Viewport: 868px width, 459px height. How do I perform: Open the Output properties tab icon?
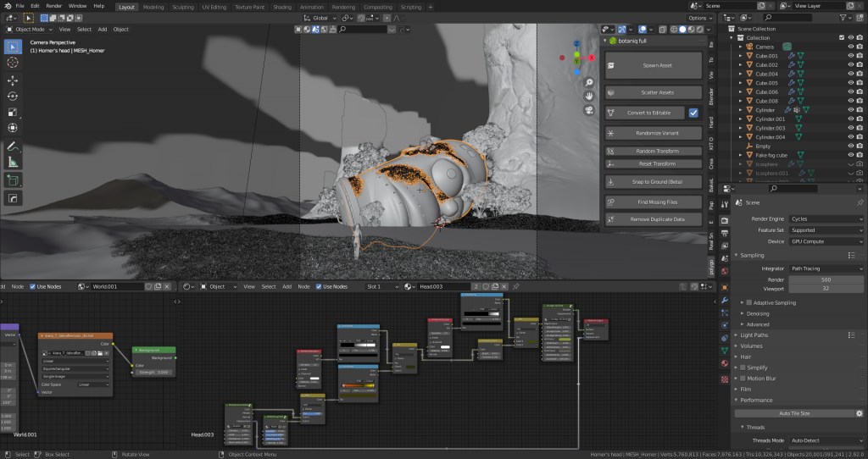tap(724, 234)
